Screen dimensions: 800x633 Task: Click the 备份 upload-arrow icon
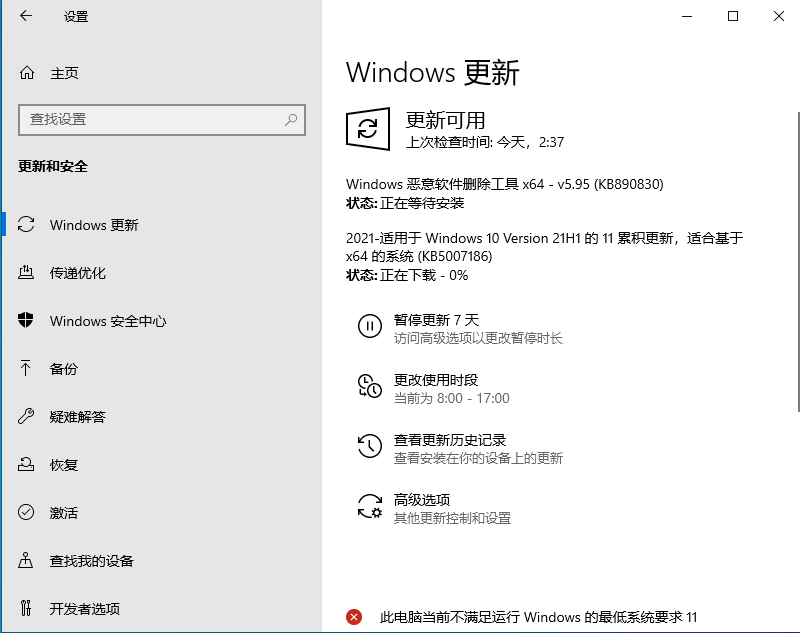tap(26, 369)
